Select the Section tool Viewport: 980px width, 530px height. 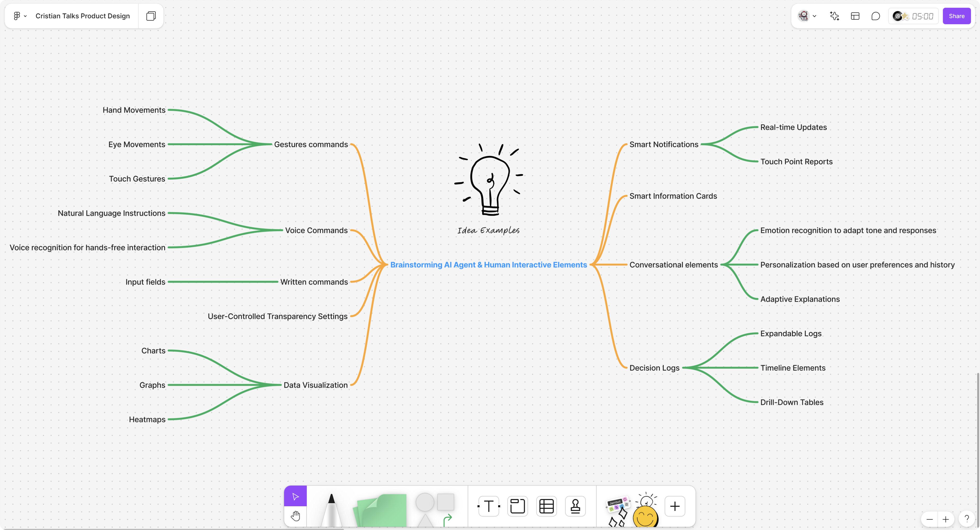click(518, 506)
